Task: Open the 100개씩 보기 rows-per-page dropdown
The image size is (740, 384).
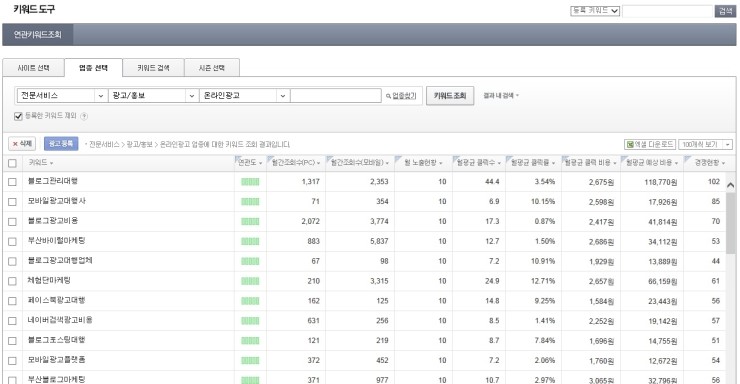Action: (706, 144)
